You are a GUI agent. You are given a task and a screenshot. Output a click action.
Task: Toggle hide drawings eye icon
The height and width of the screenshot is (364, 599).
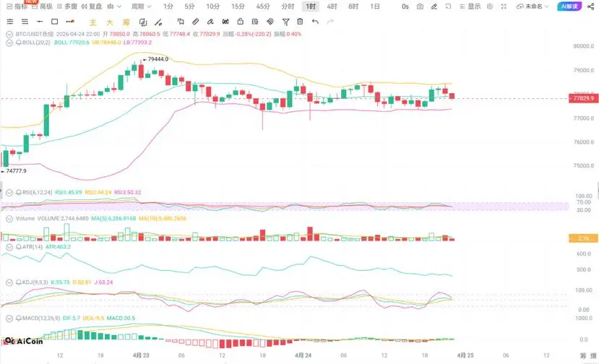click(270, 22)
